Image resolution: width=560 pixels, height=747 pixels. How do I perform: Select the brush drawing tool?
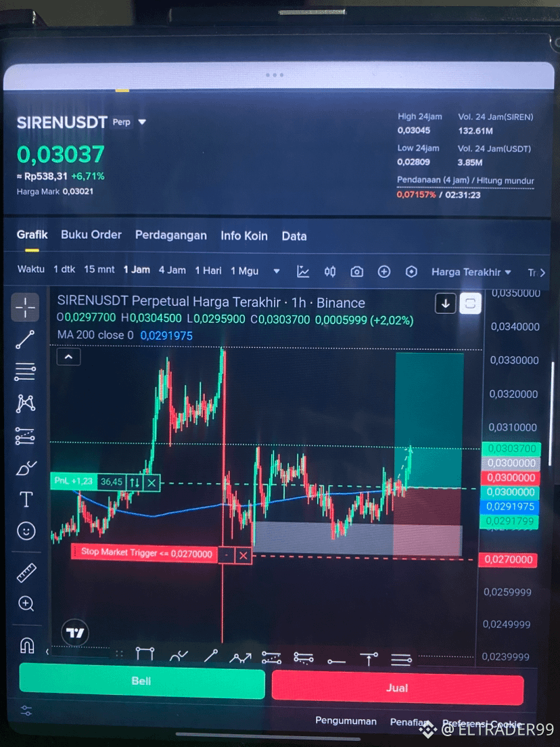click(x=26, y=468)
